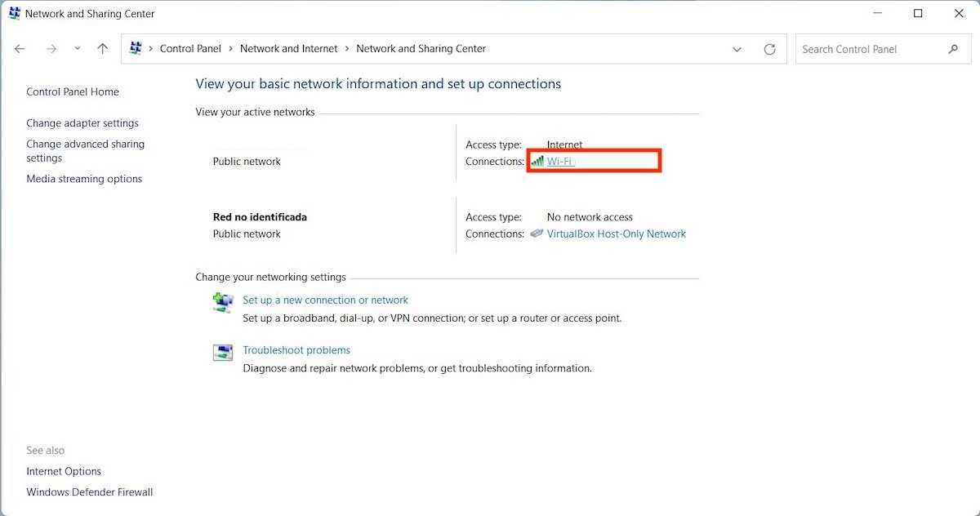Select Network and Internet breadcrumb

point(288,49)
